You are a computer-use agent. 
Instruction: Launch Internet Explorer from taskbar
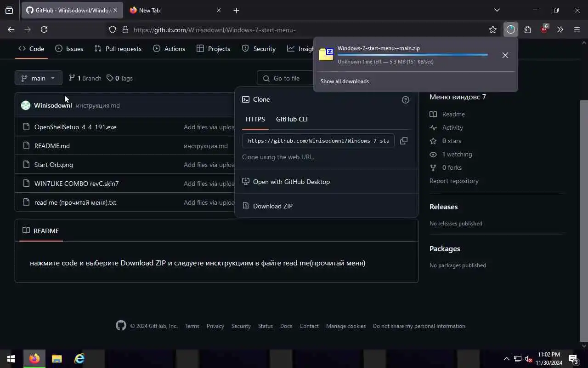[x=79, y=359]
